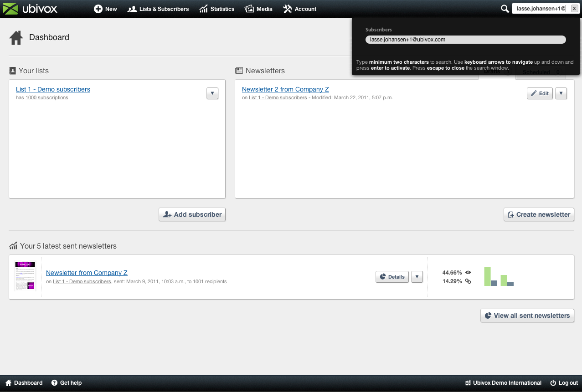Open Lists & Subscribers menu

pos(158,9)
